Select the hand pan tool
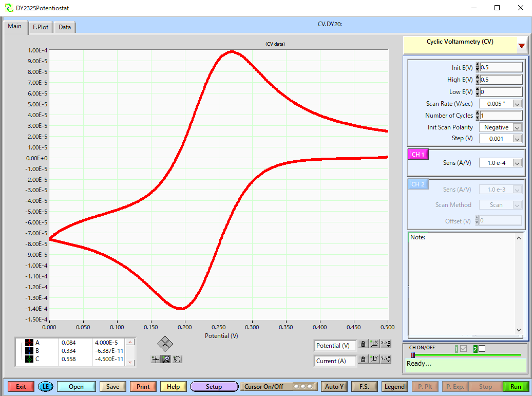This screenshot has width=532, height=396. click(x=177, y=359)
